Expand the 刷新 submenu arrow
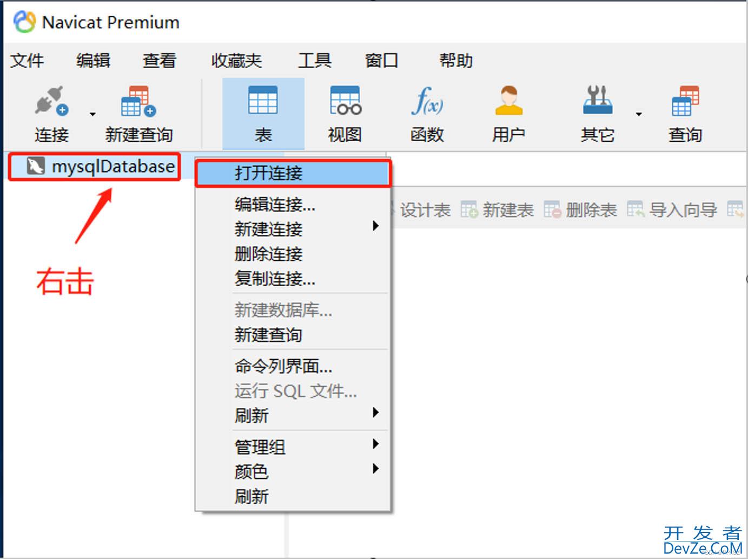 375,412
